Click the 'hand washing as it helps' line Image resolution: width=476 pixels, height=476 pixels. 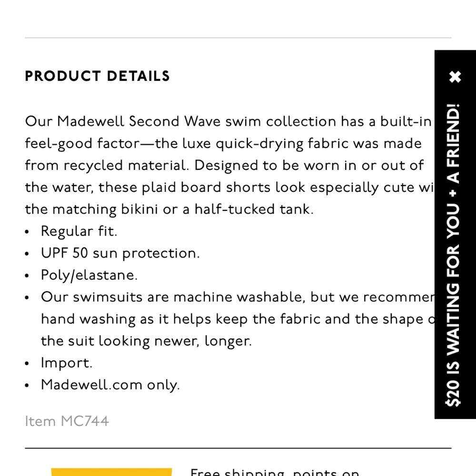pyautogui.click(x=238, y=319)
